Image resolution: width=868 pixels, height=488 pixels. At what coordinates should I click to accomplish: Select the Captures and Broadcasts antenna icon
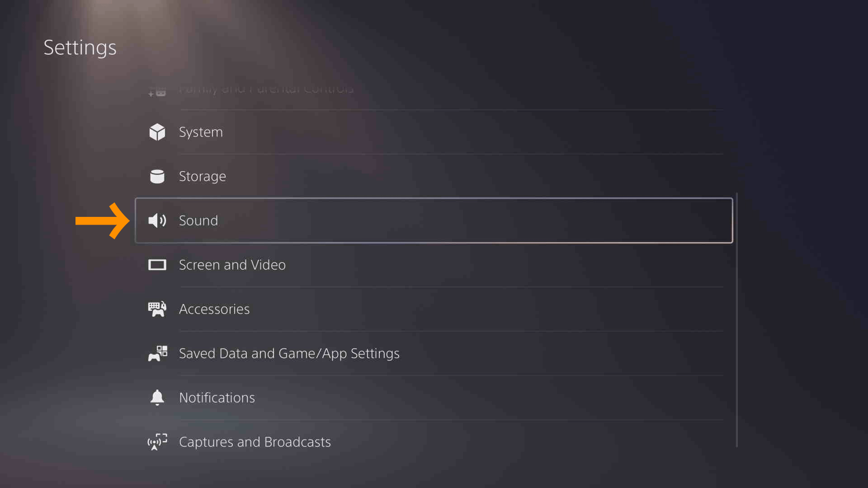(157, 442)
